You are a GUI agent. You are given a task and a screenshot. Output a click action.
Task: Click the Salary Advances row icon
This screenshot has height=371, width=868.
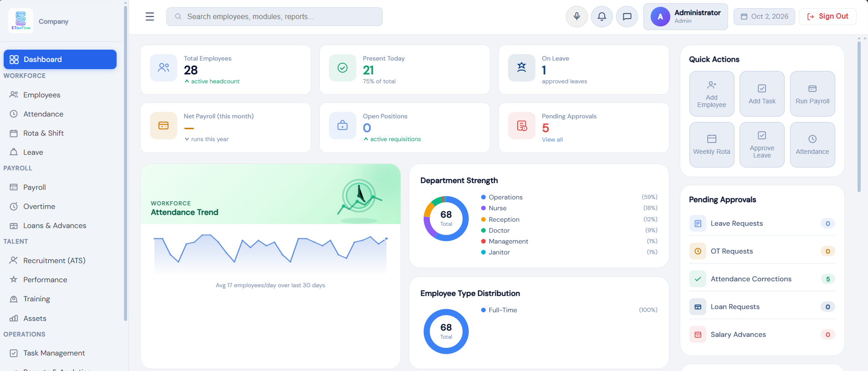(698, 335)
